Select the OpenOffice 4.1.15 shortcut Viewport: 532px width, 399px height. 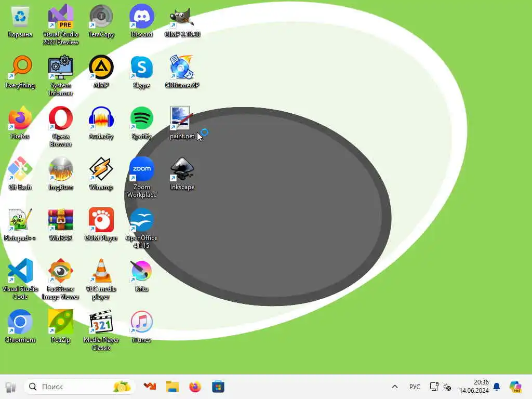pos(141,229)
